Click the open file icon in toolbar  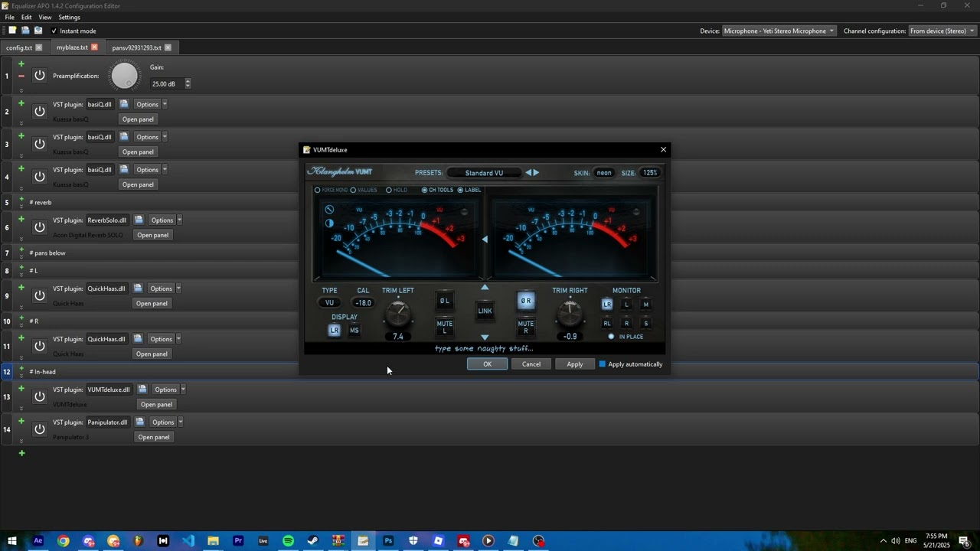(x=25, y=31)
